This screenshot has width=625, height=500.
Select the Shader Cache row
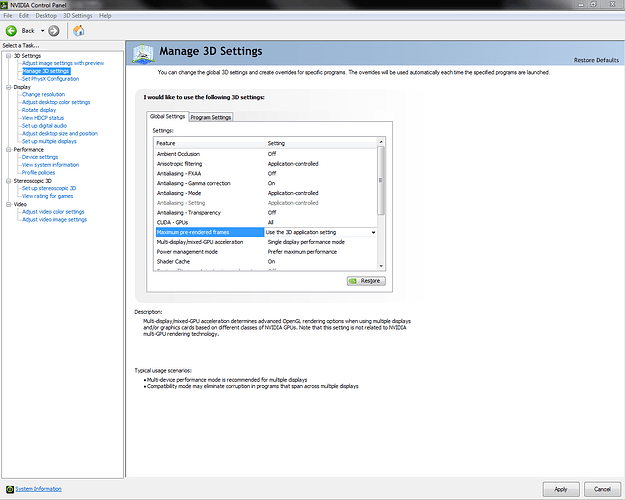click(265, 262)
